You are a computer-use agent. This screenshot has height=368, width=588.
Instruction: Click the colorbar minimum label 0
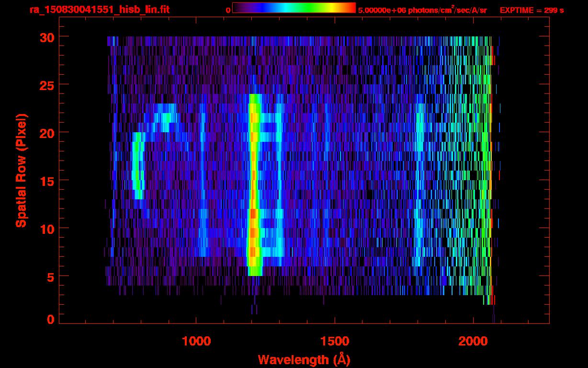[228, 10]
